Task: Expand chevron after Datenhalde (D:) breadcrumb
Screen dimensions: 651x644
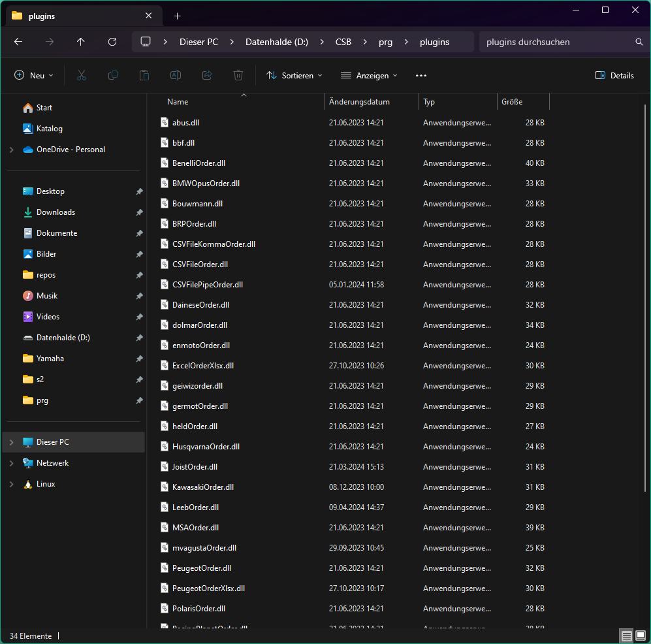Action: (322, 42)
